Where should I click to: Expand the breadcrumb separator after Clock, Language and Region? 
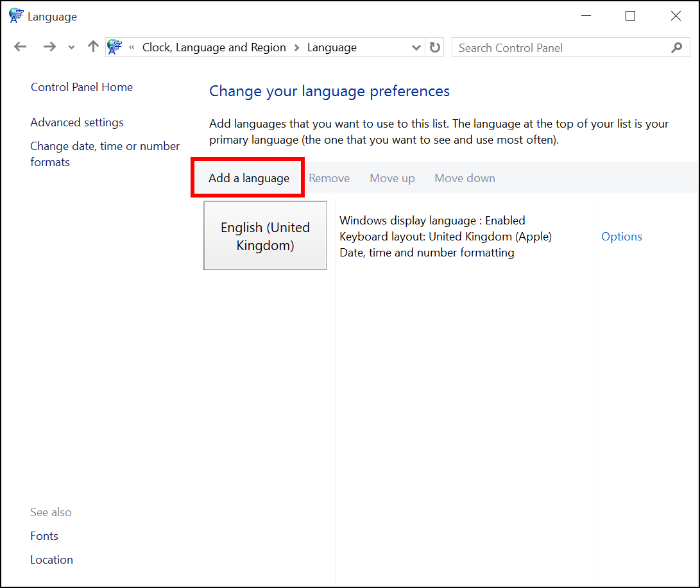(296, 47)
